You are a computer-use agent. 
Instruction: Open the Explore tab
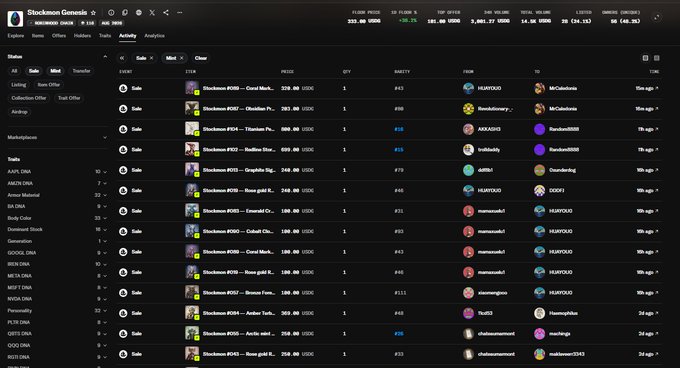16,36
